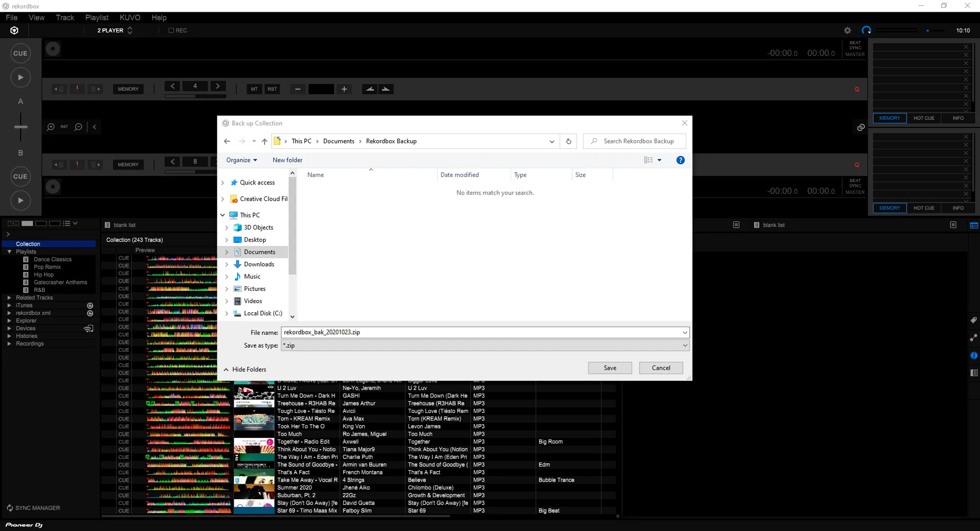
Task: Open the Playlist menu
Action: point(97,18)
